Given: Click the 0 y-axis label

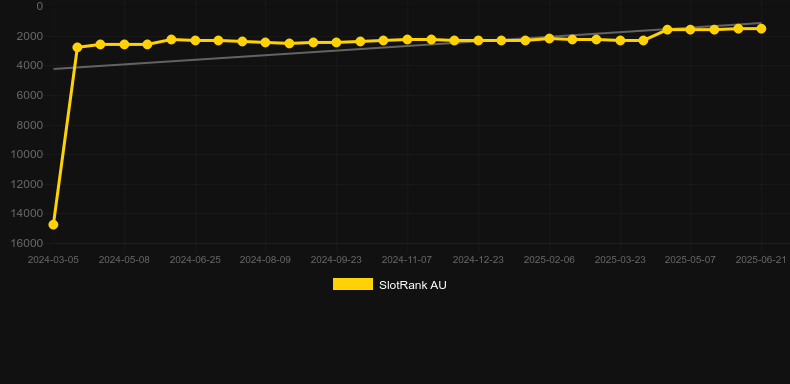Looking at the screenshot, I should click(40, 7).
